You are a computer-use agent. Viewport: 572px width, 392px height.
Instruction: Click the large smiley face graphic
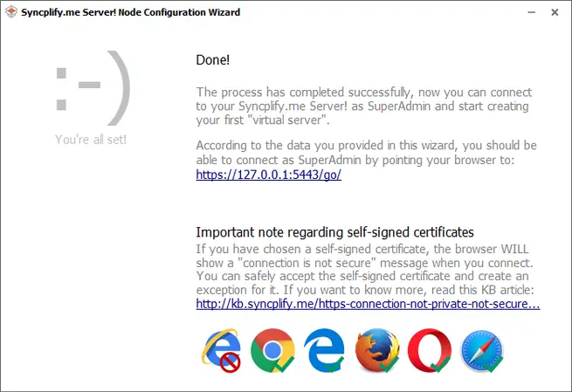(x=92, y=88)
